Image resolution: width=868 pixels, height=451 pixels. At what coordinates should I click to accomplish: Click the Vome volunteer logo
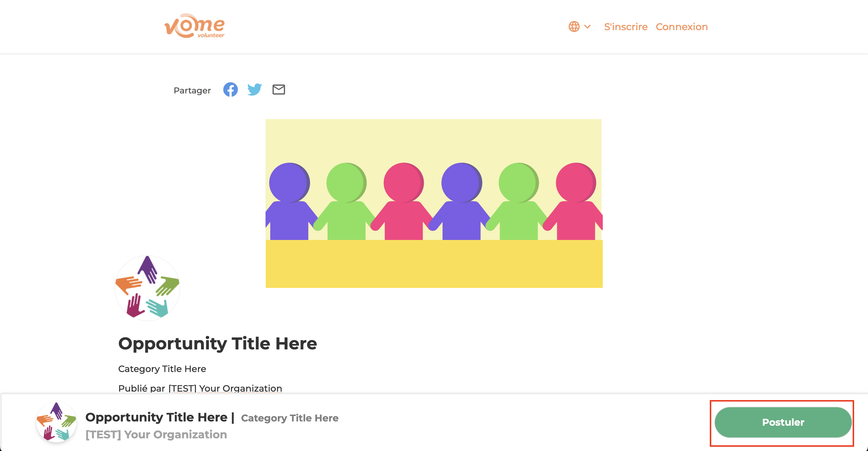click(x=194, y=26)
